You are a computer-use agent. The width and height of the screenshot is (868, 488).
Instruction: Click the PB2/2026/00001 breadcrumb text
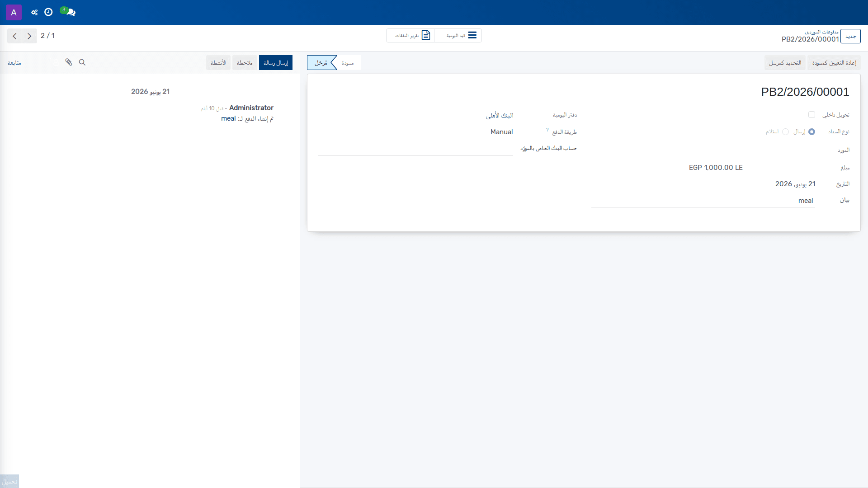click(x=810, y=39)
